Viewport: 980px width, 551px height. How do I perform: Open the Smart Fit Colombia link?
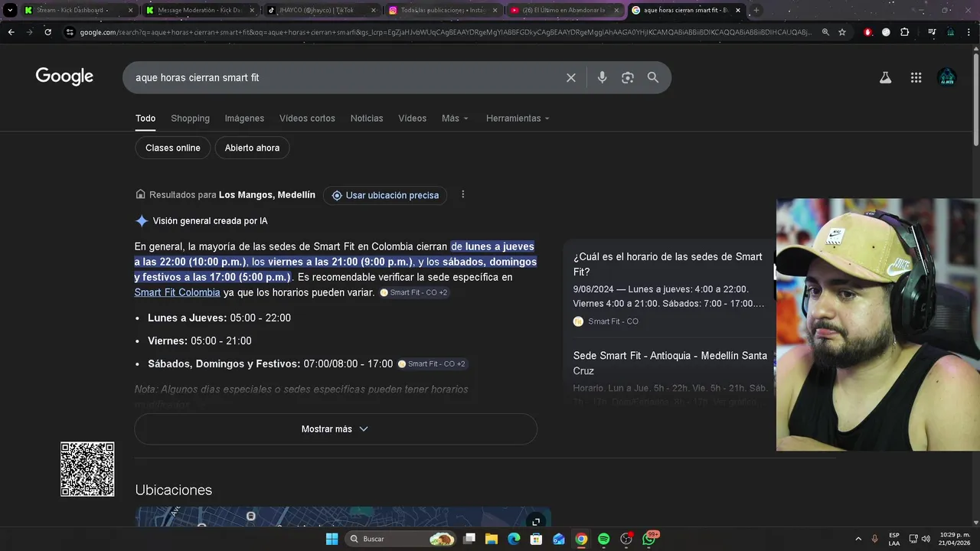177,292
